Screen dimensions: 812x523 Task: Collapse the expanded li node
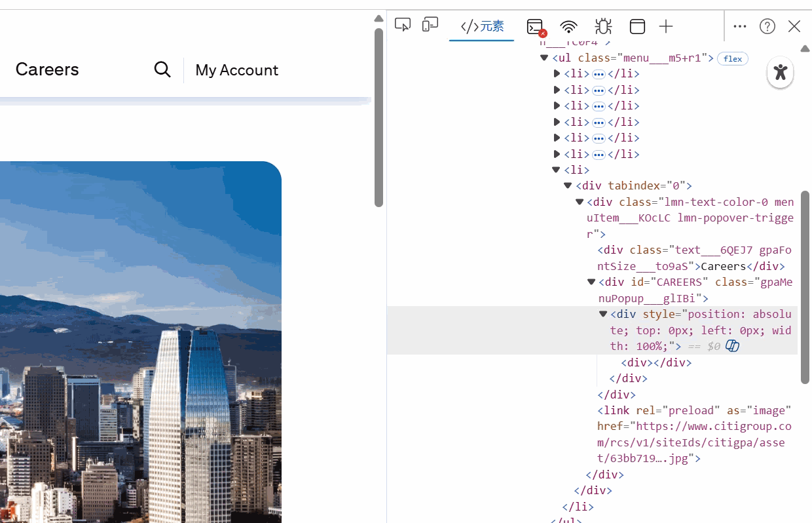557,170
